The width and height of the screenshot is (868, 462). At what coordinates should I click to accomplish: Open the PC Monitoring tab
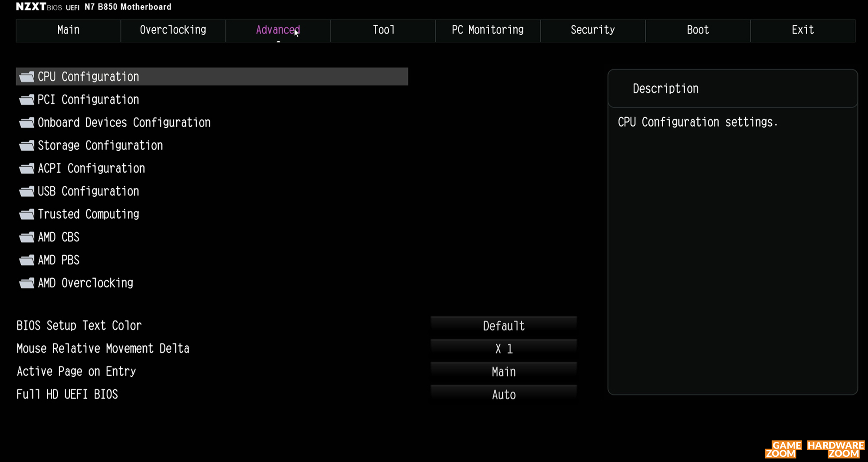488,30
